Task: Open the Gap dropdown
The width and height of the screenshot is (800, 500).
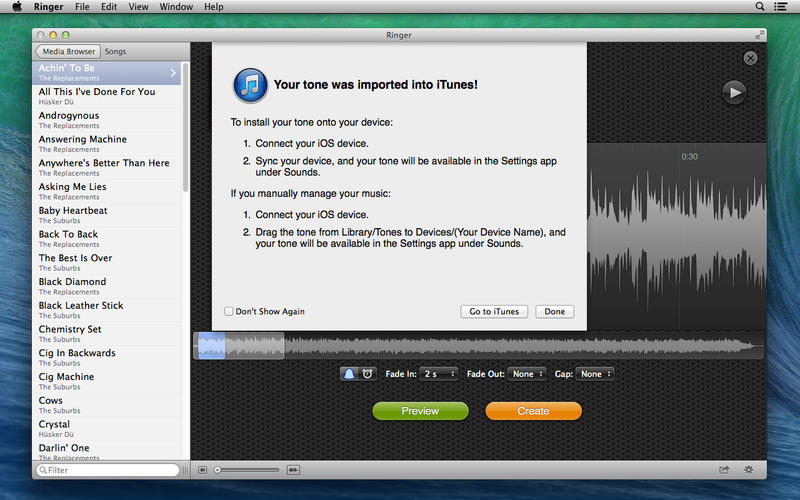Action: (594, 374)
